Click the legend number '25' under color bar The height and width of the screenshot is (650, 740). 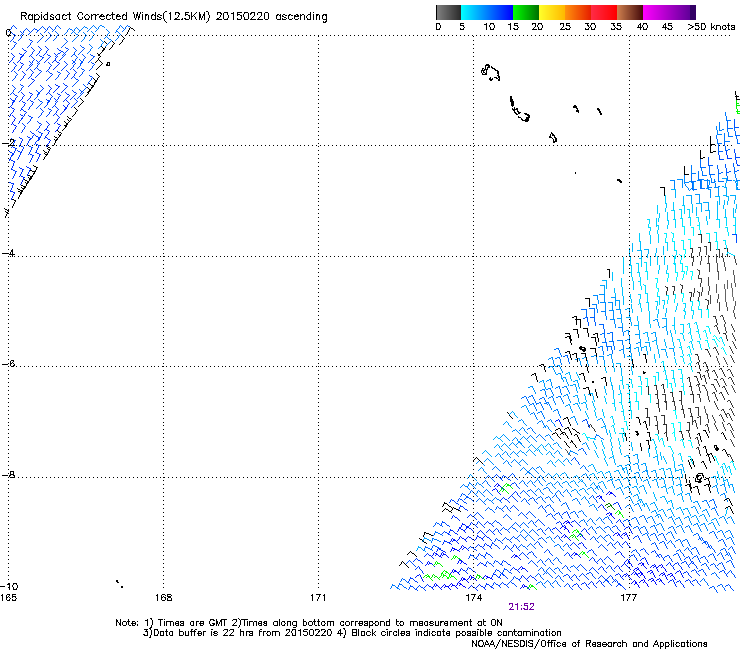(x=565, y=27)
